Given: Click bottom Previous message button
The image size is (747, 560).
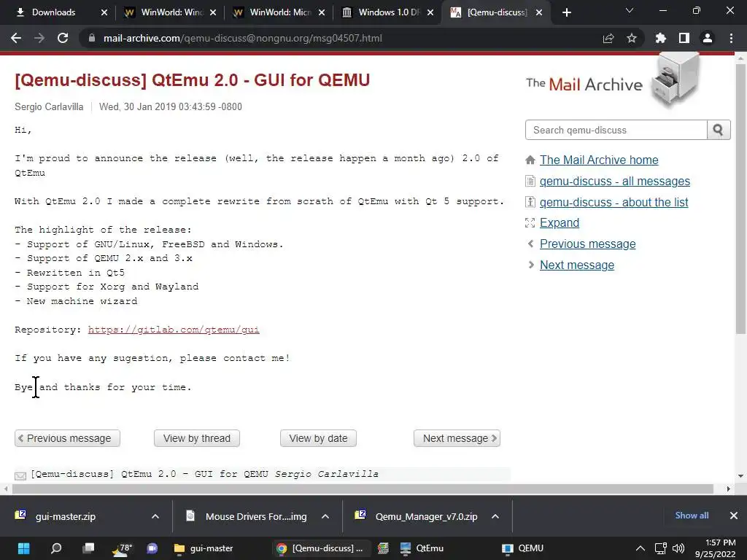Looking at the screenshot, I should pos(67,438).
